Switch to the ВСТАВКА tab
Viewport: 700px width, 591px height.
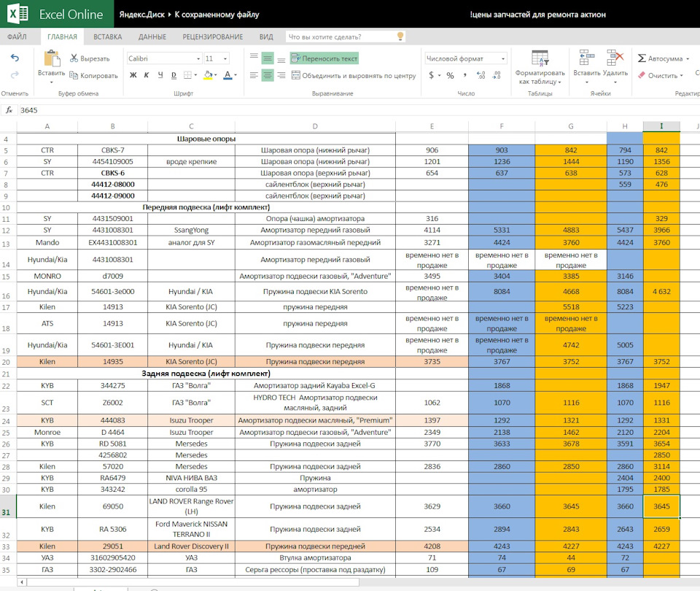(108, 36)
